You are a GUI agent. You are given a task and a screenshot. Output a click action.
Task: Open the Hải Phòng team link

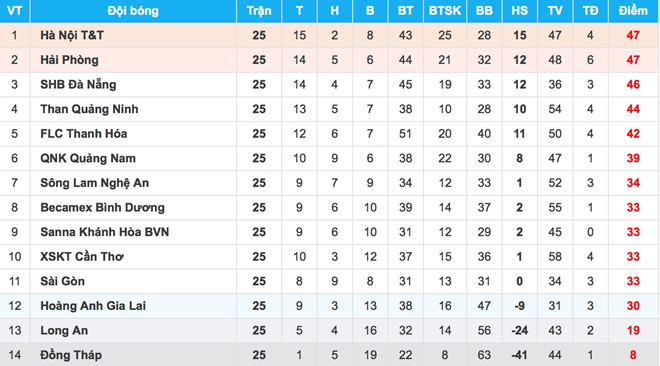tap(69, 60)
